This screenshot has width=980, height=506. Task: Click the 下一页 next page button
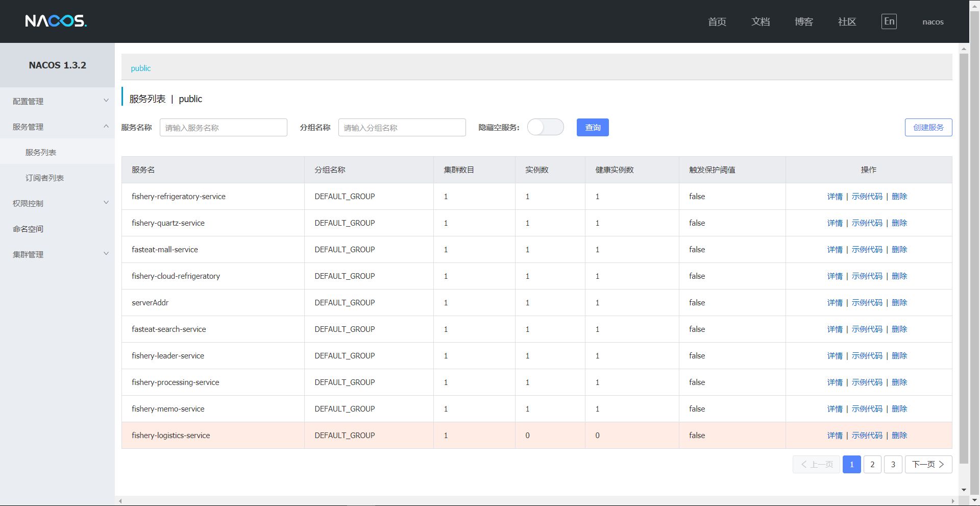pyautogui.click(x=928, y=464)
